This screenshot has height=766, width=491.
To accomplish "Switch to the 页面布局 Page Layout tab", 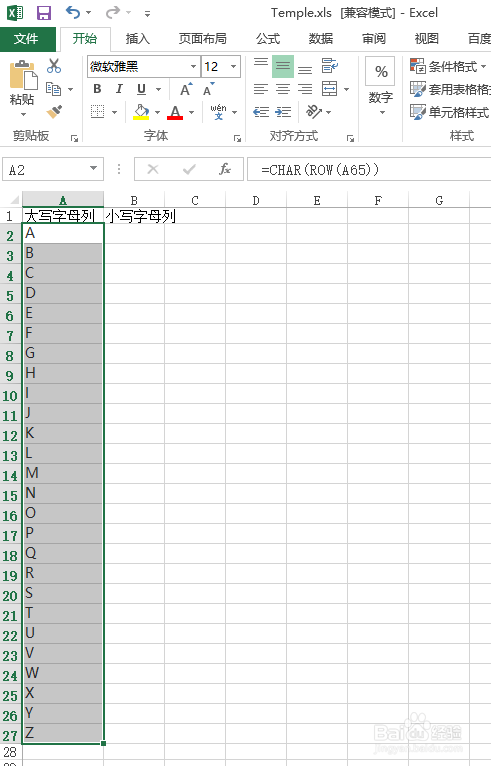I will 202,39.
